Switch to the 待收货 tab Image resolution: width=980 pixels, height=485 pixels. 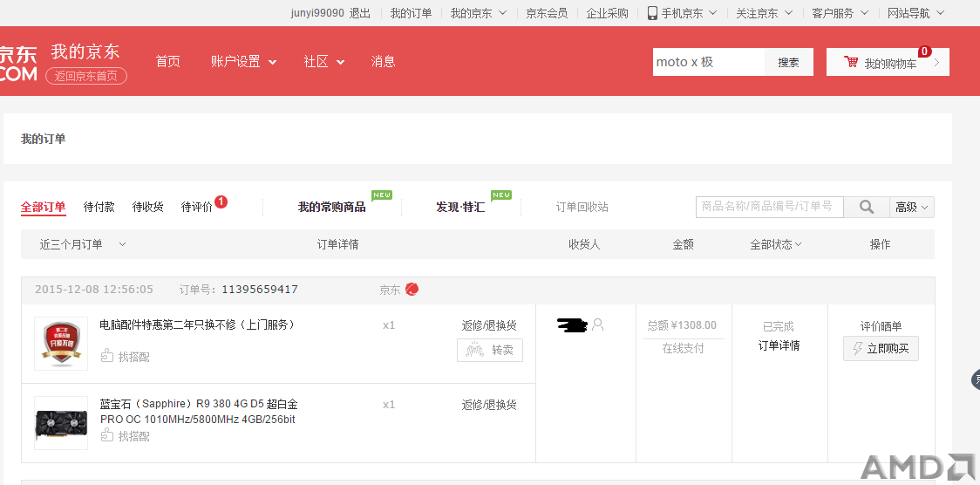(147, 207)
